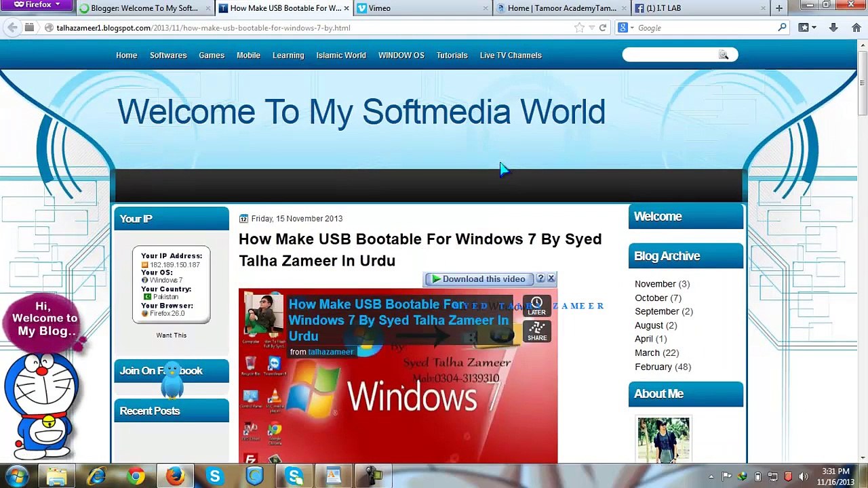Open the WINDOW OS menu item
This screenshot has width=868, height=488.
click(x=401, y=55)
